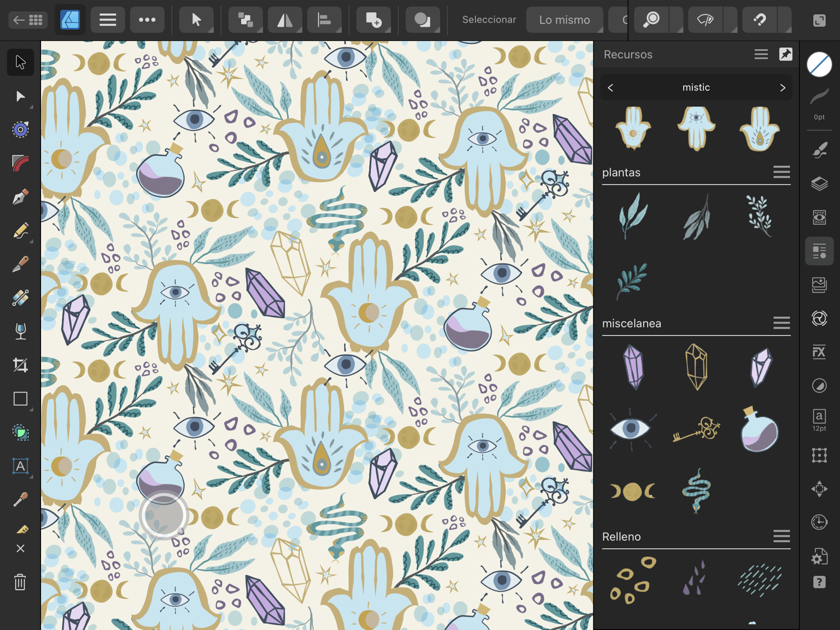Show help with question mark icon

[819, 582]
